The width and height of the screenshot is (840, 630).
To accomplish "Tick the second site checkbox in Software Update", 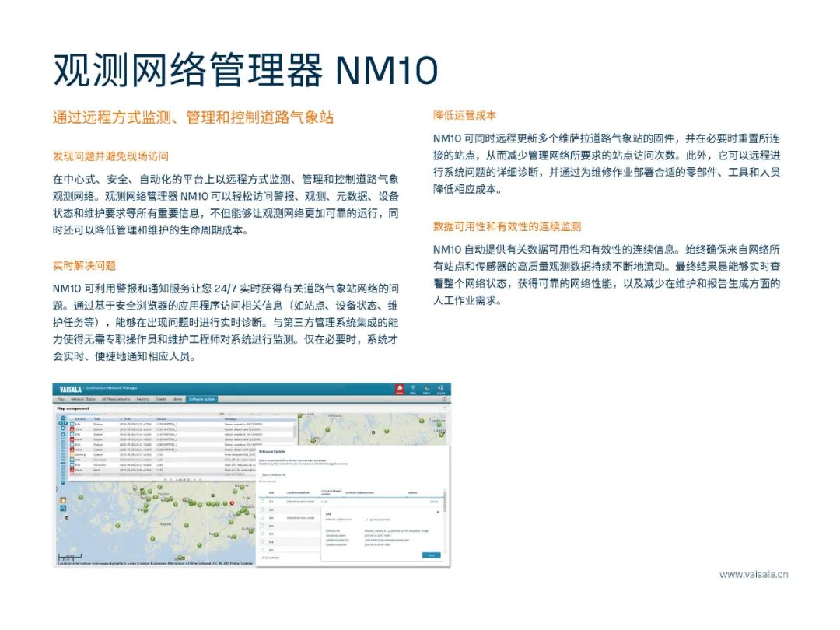I will click(263, 509).
